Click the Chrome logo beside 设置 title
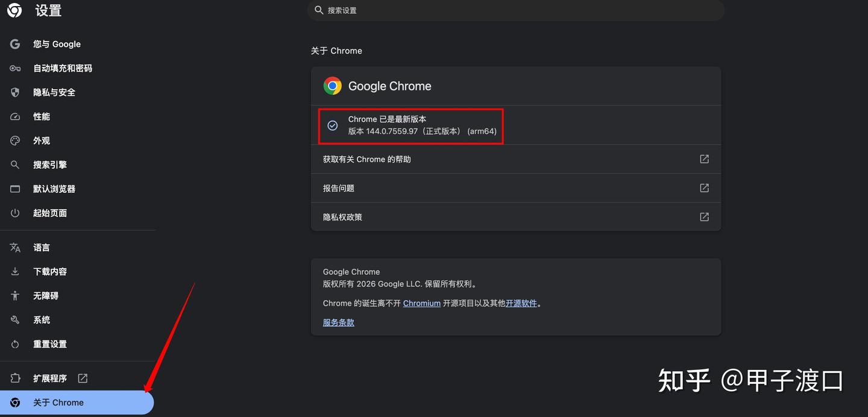The height and width of the screenshot is (417, 868). [x=14, y=10]
